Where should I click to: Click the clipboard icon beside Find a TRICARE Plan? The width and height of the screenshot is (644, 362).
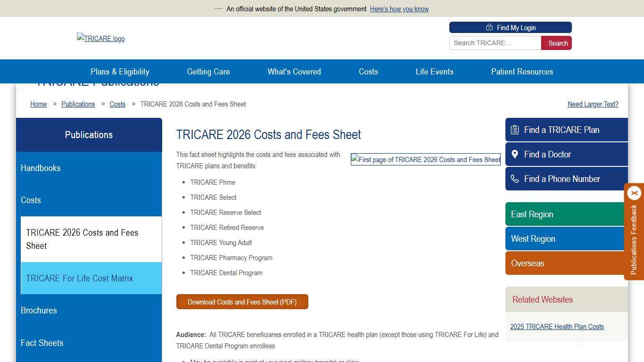point(515,129)
